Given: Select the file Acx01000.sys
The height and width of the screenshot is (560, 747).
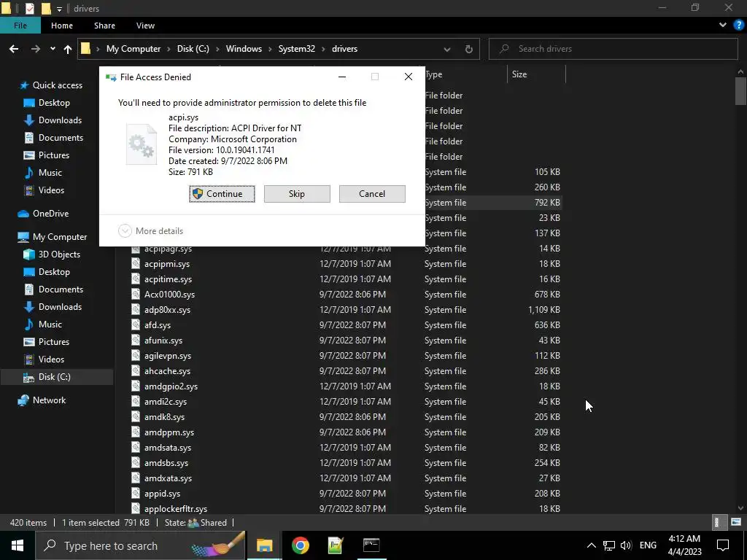Looking at the screenshot, I should pyautogui.click(x=169, y=295).
